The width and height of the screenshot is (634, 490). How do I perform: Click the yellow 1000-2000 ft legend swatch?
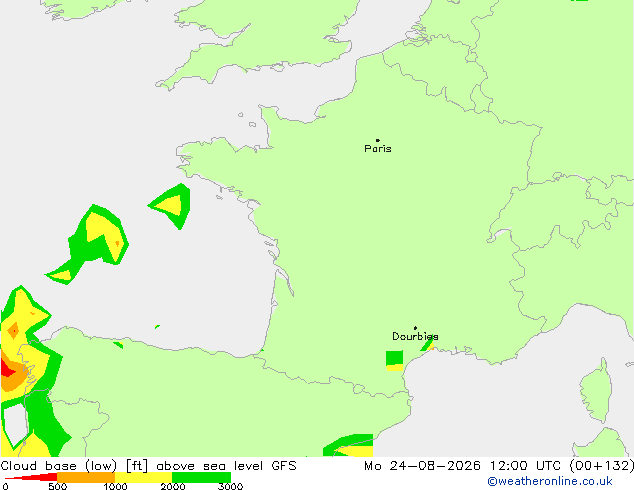pos(144,477)
